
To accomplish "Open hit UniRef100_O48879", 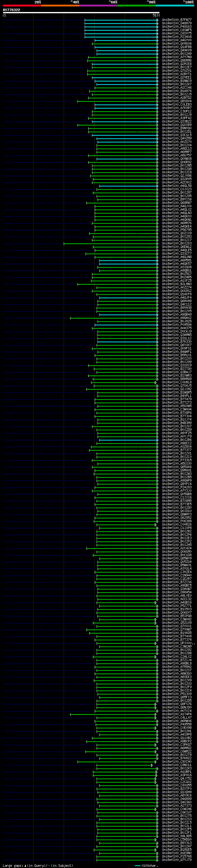I will tap(177, 23).
